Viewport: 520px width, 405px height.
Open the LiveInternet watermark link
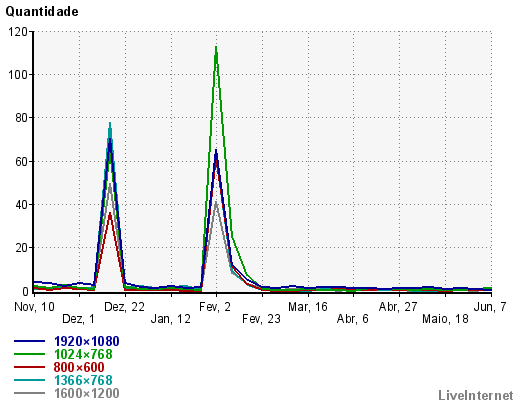click(x=476, y=395)
